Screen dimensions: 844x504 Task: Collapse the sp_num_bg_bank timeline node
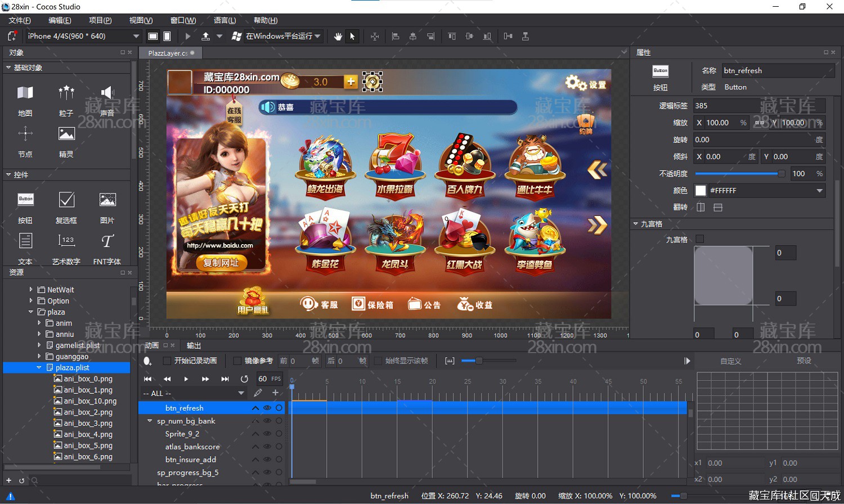pyautogui.click(x=150, y=421)
